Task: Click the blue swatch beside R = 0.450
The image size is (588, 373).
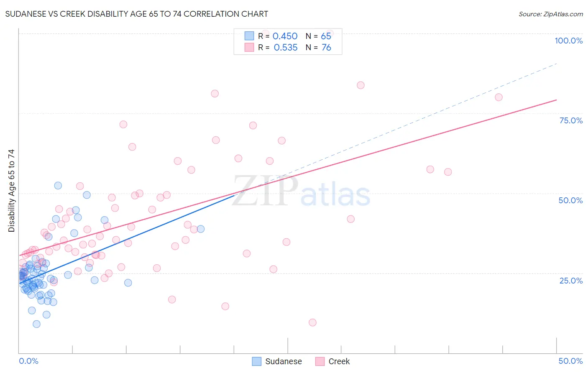Action: click(249, 36)
